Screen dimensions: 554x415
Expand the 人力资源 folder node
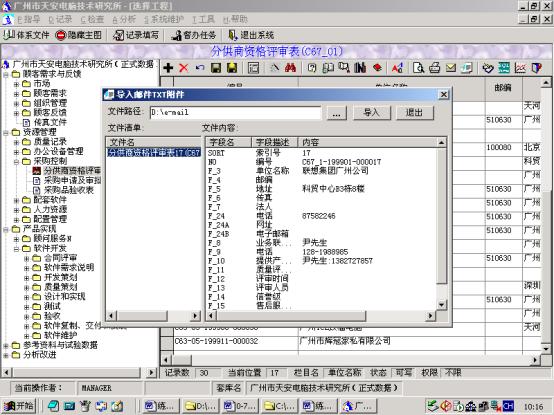(x=16, y=210)
